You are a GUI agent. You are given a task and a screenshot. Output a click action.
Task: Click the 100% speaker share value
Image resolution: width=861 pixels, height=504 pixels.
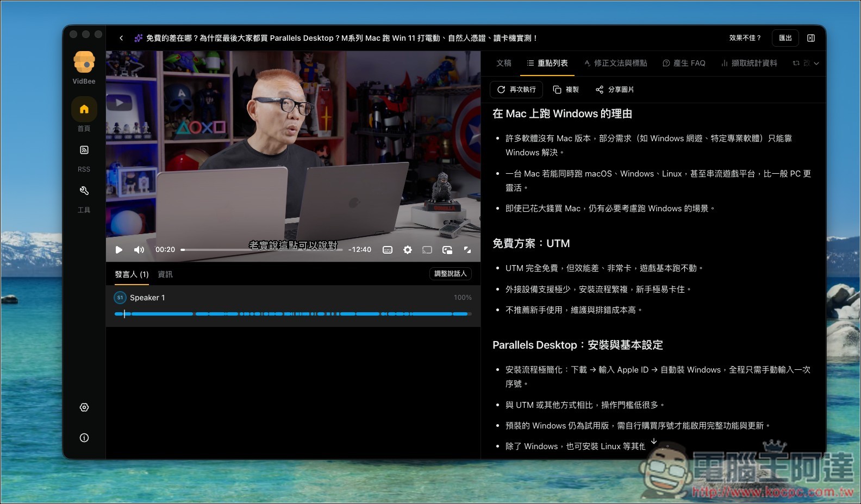pos(463,298)
